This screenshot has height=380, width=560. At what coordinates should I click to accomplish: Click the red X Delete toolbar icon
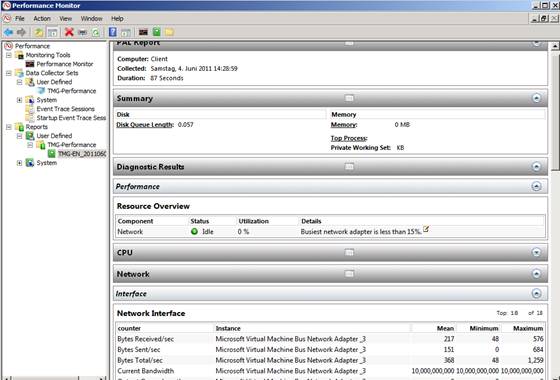click(69, 32)
